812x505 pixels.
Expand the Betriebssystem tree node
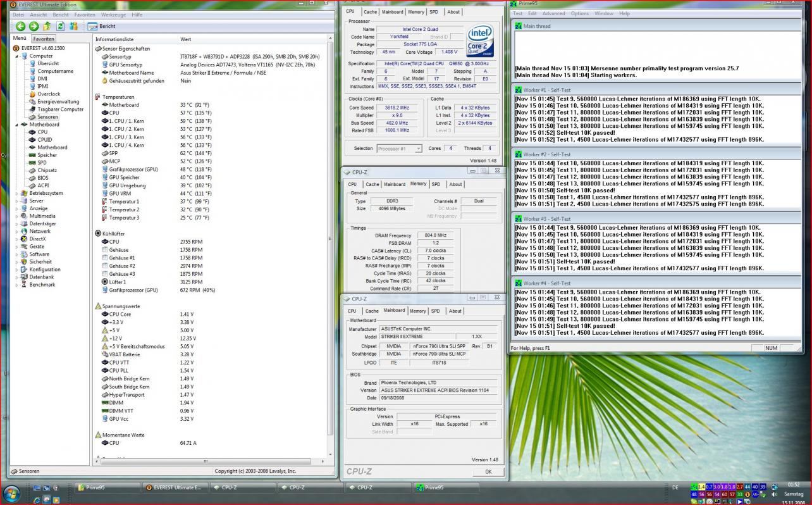click(x=17, y=193)
